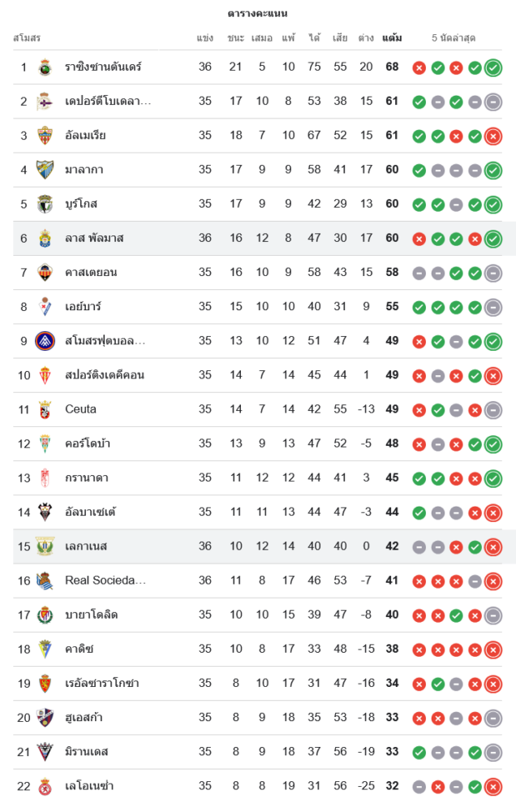The image size is (516, 812).
Task: Click the แต้ม points column header
Action: pos(392,37)
